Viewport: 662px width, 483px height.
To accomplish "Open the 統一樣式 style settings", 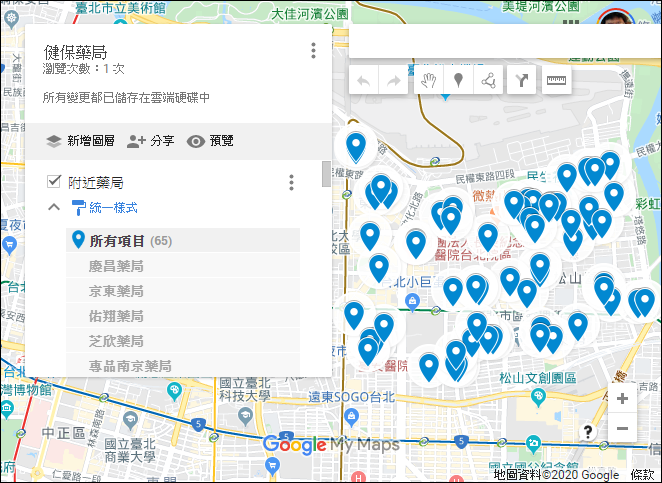I will (x=105, y=207).
